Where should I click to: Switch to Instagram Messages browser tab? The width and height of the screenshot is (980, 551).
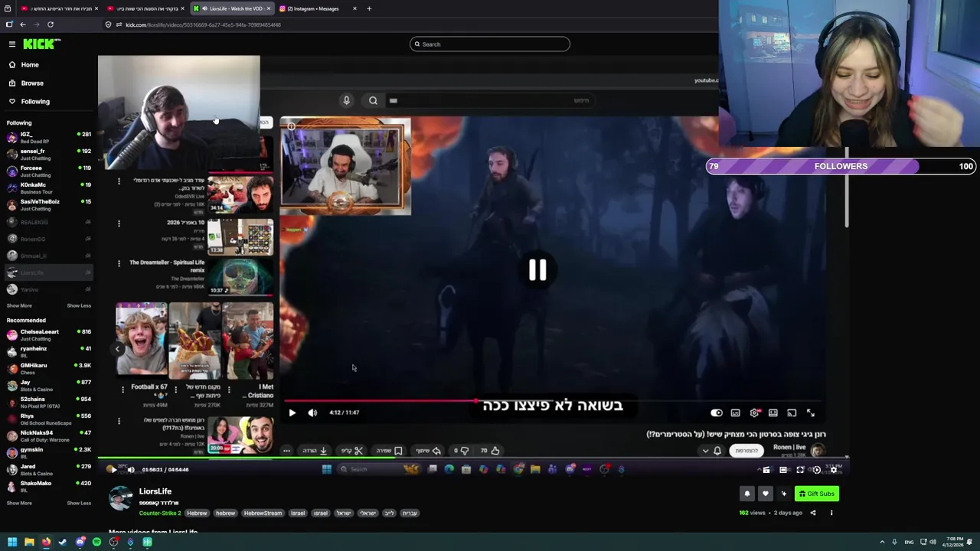pyautogui.click(x=318, y=8)
